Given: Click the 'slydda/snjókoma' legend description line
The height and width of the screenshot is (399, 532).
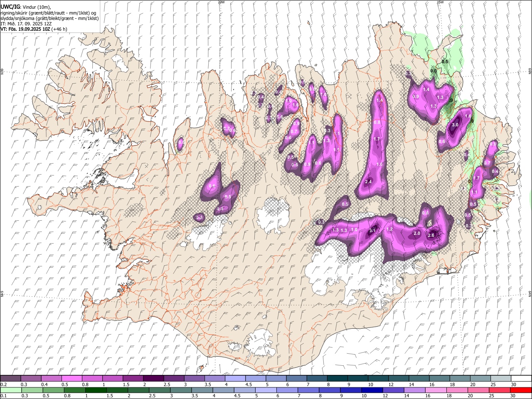Looking at the screenshot, I should pyautogui.click(x=49, y=18).
